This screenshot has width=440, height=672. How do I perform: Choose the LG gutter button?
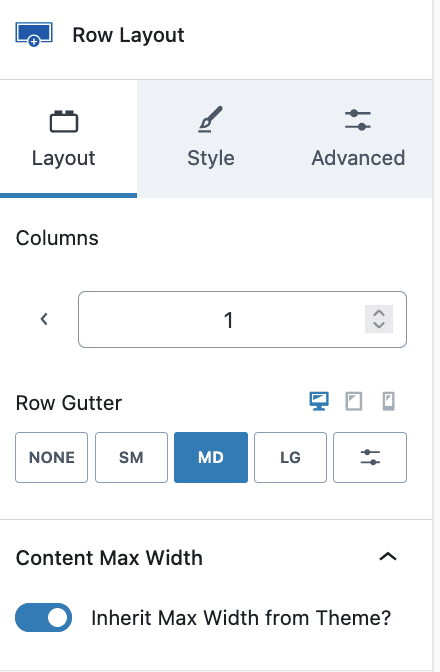290,457
